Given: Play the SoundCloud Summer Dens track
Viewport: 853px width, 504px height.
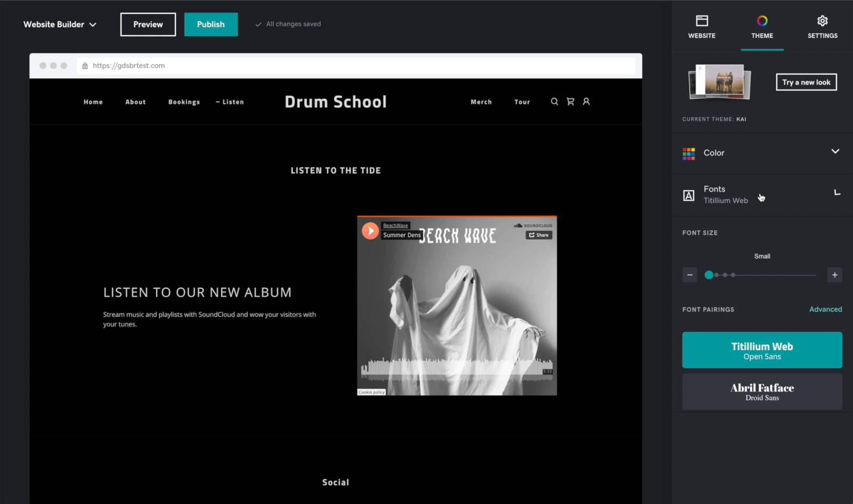Looking at the screenshot, I should [x=370, y=231].
